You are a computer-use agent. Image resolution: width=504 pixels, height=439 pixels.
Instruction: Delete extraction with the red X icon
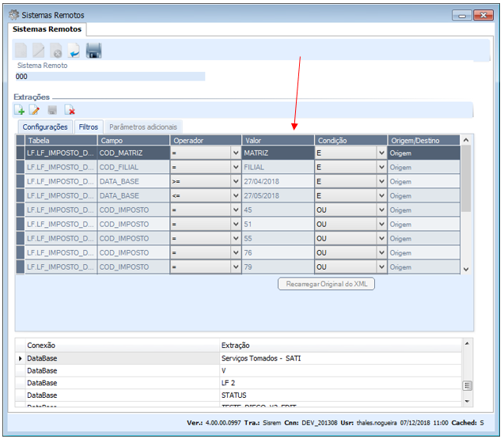pyautogui.click(x=70, y=110)
